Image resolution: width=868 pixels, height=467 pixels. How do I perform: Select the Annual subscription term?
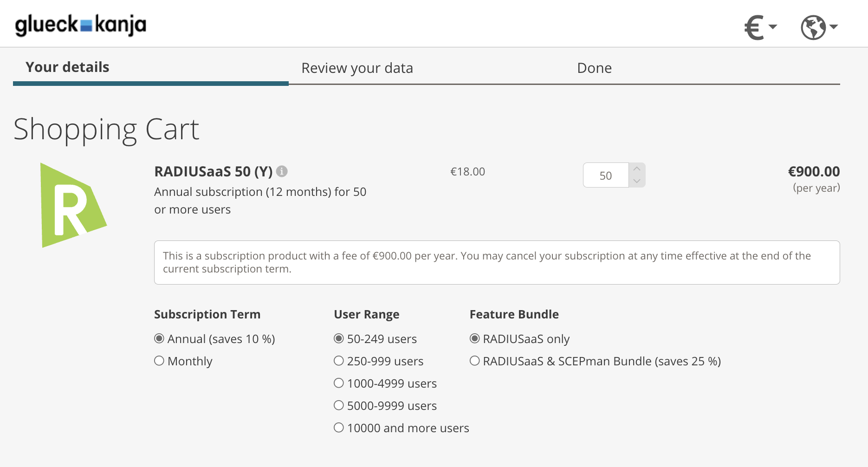[x=159, y=338]
